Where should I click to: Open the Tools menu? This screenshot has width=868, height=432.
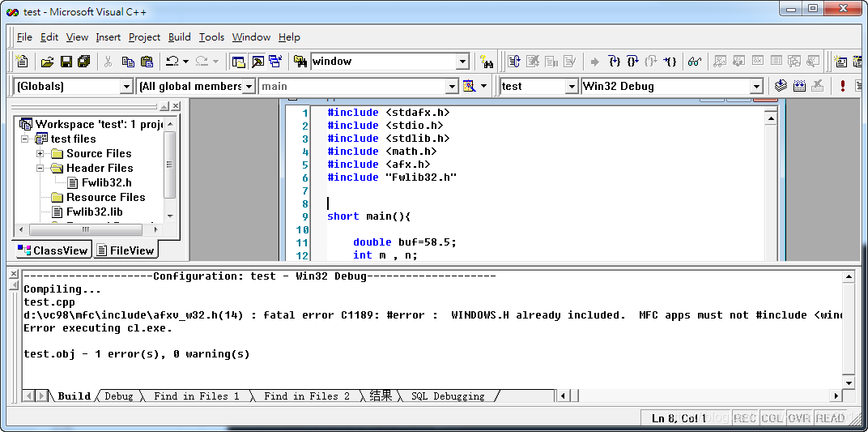coord(211,37)
